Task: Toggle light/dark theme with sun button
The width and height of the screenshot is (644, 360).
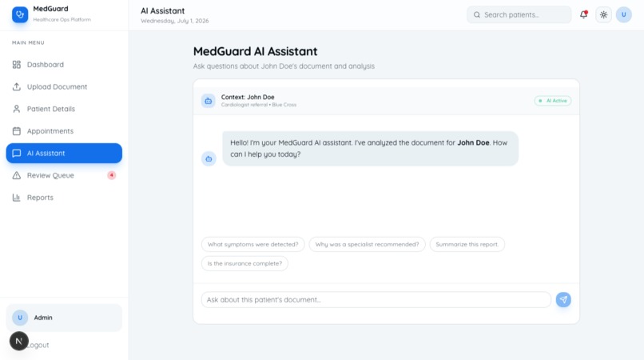Action: (x=603, y=15)
